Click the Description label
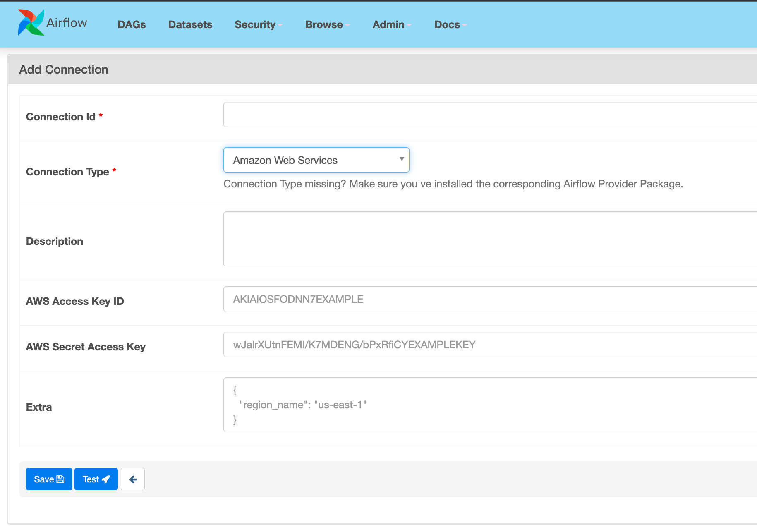This screenshot has width=757, height=532. (x=55, y=241)
